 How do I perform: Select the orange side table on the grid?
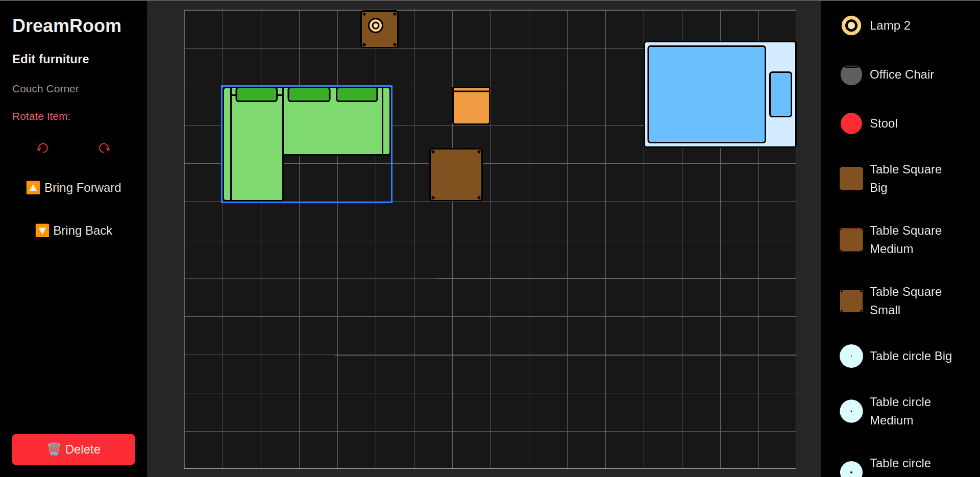tap(471, 105)
